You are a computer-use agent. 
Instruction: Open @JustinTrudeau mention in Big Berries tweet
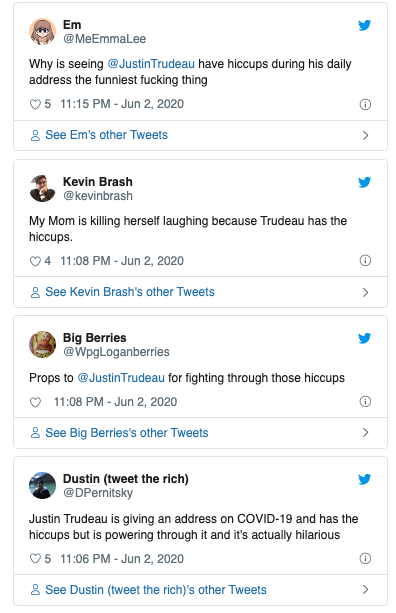coord(121,378)
